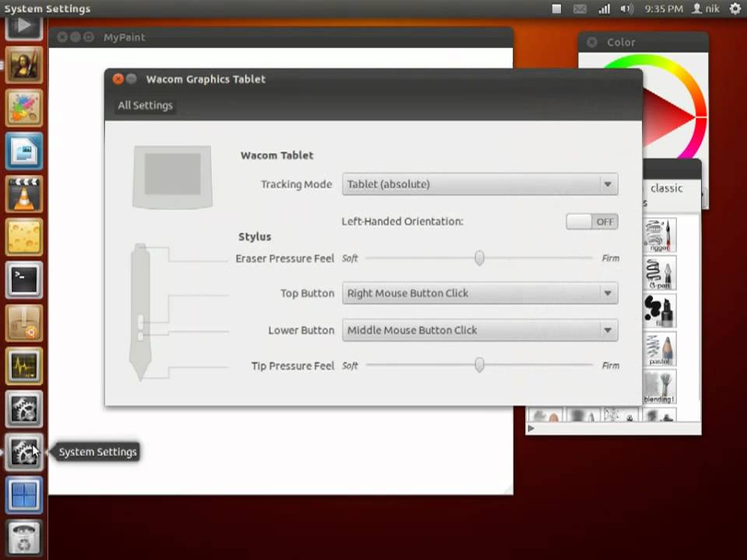Click the tablet illustration image
This screenshot has width=747, height=560.
pos(173,177)
